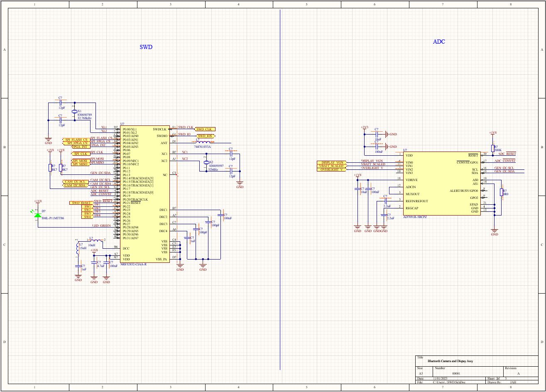Click the +3V3 power port symbol
The width and height of the screenshot is (546, 392).
(364, 128)
